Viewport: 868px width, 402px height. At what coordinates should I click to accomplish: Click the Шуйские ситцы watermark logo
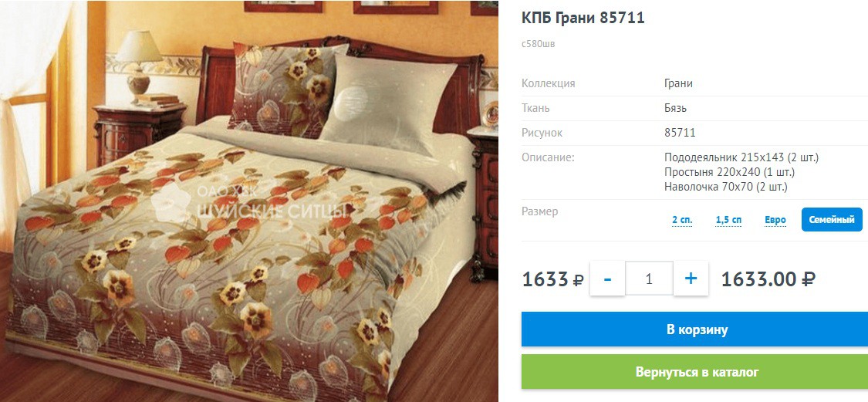tap(252, 204)
